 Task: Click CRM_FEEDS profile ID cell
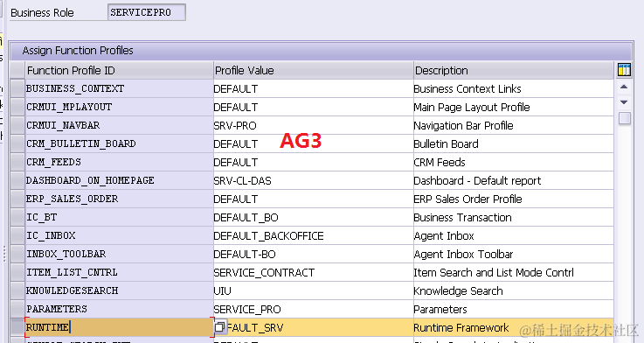tap(119, 162)
